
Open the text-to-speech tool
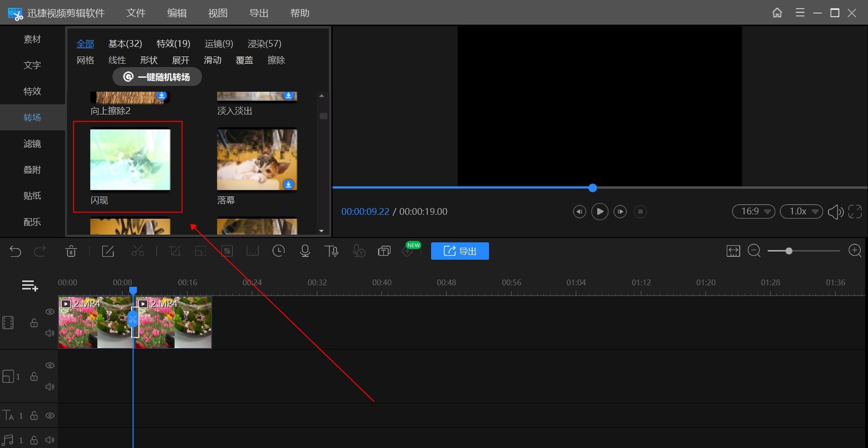(x=331, y=251)
